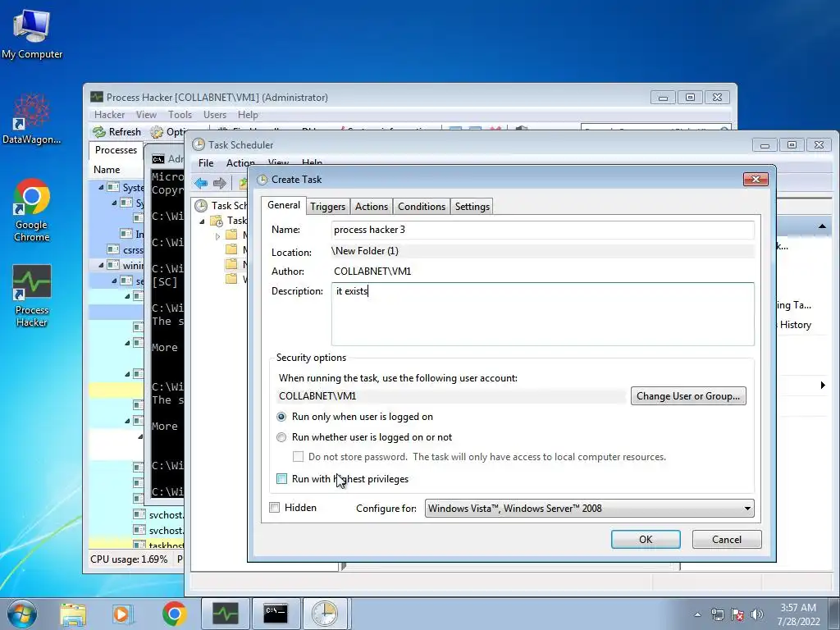Check Do not store password option
840x630 pixels.
tap(299, 456)
